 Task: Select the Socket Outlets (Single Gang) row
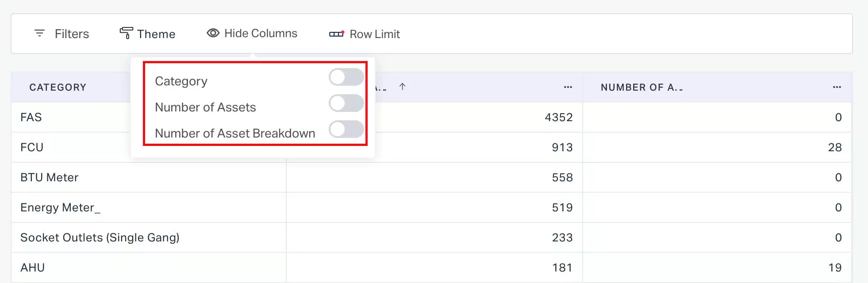pyautogui.click(x=431, y=237)
